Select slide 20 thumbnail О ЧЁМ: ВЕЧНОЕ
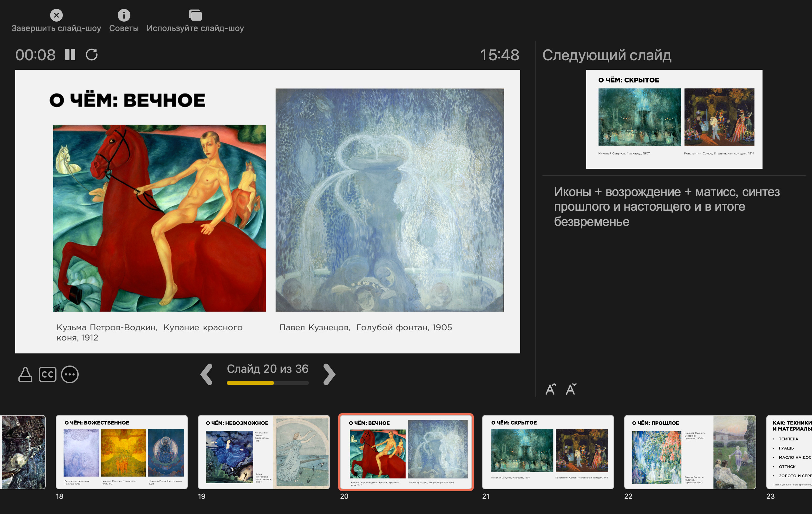The height and width of the screenshot is (514, 812). (406, 452)
